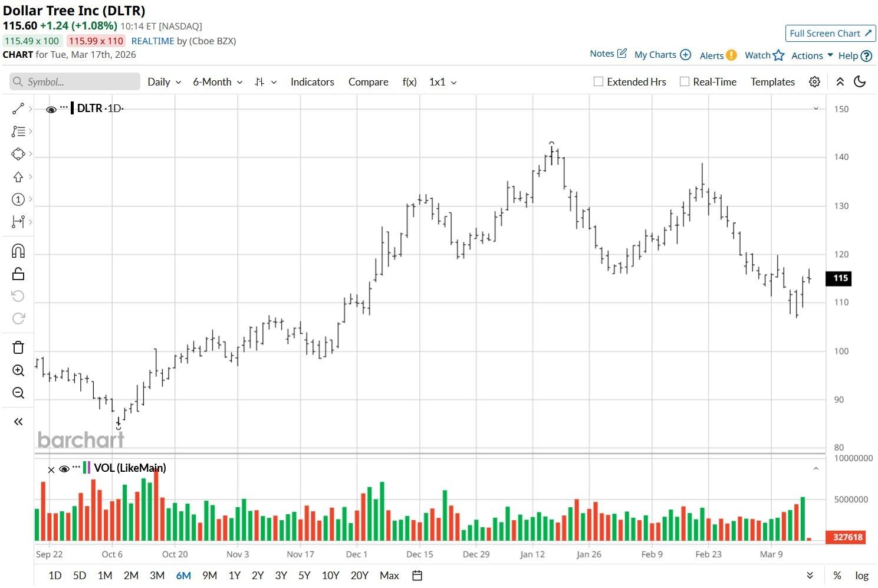
Task: Collapse the volume pane chevron
Action: tap(816, 469)
